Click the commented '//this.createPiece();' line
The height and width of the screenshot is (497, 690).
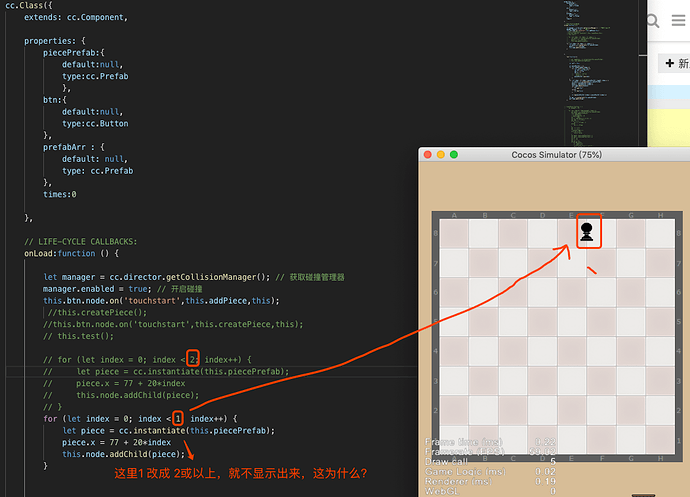point(97,313)
